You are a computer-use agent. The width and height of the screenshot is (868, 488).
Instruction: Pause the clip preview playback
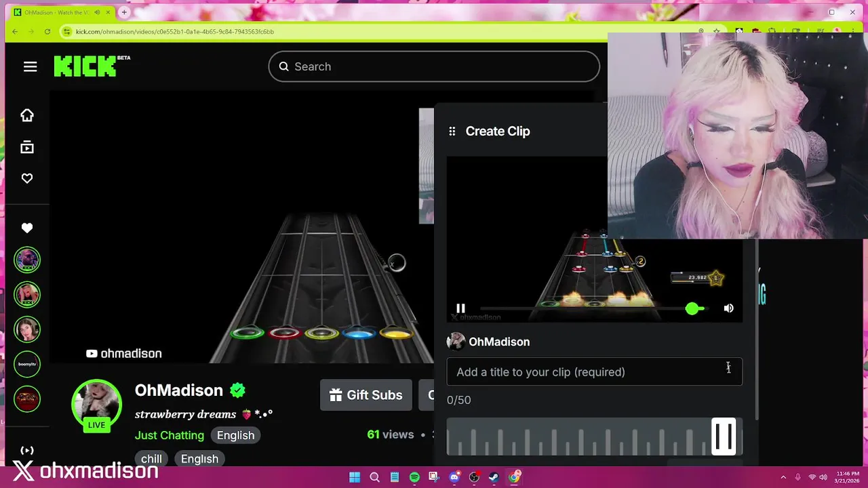[x=460, y=308]
